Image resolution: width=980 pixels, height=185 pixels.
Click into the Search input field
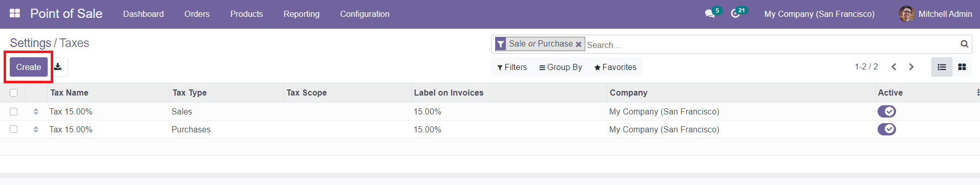(771, 45)
